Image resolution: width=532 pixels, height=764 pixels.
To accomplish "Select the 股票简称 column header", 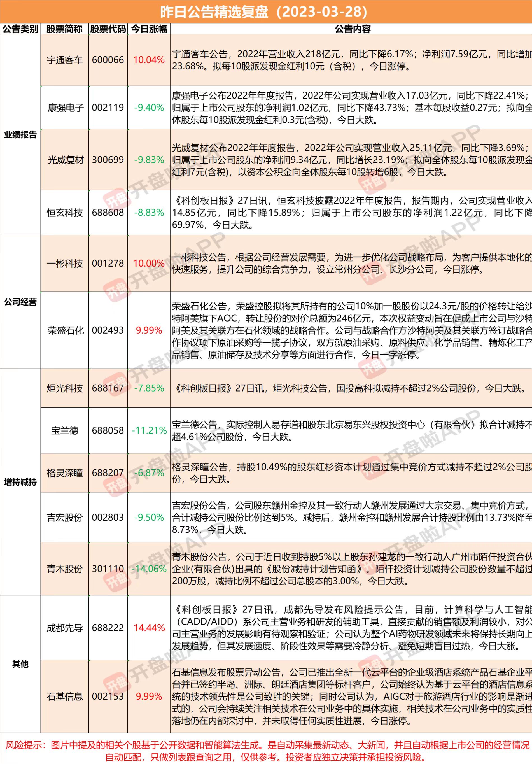I will pyautogui.click(x=65, y=29).
